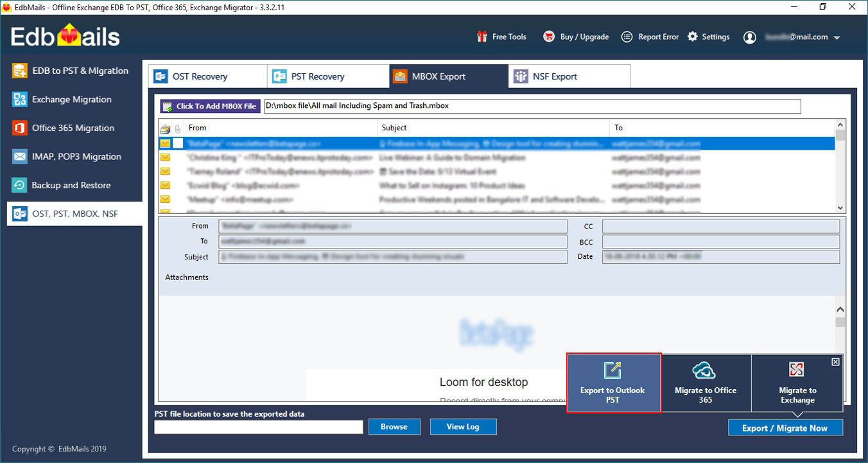
Task: Click the Backup and Restore icon
Action: (20, 185)
